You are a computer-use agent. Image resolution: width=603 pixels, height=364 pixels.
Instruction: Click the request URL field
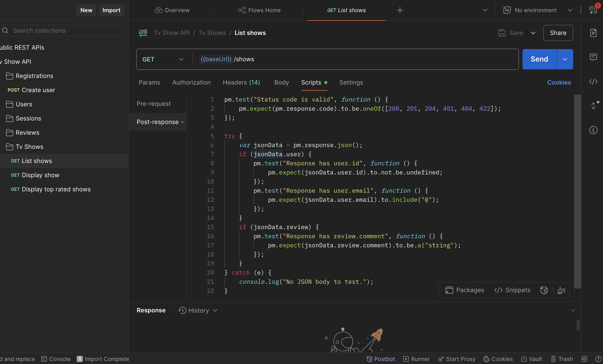click(x=355, y=59)
